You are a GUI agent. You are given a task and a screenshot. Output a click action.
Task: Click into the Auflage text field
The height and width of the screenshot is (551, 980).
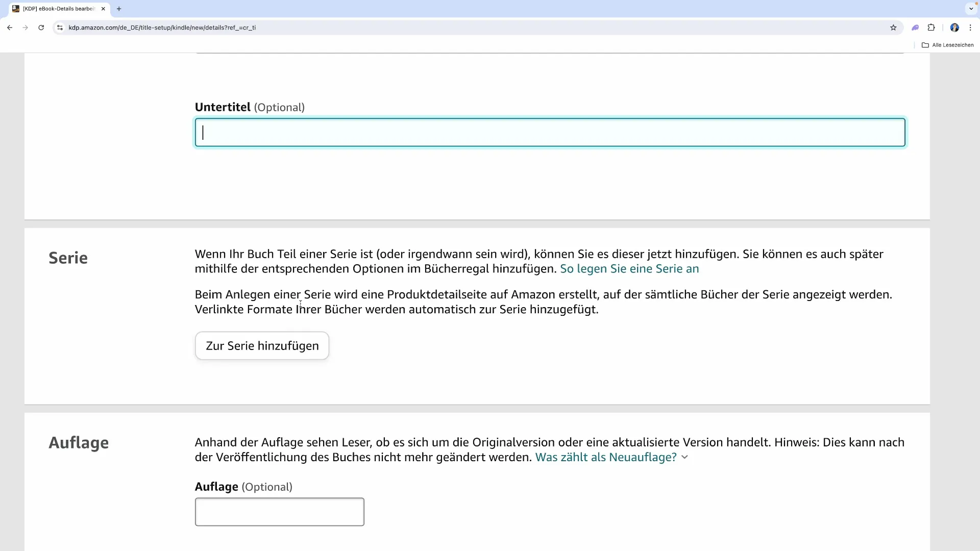279,512
